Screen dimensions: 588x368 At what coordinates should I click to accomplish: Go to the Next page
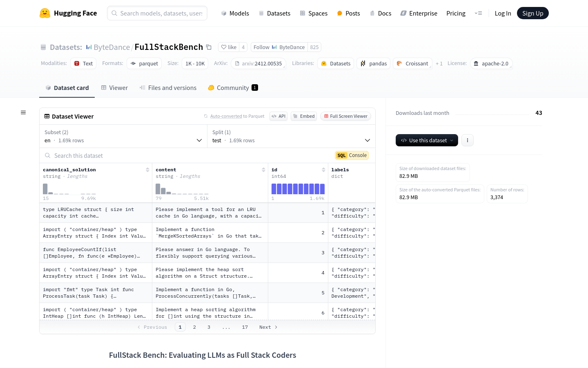coord(268,327)
